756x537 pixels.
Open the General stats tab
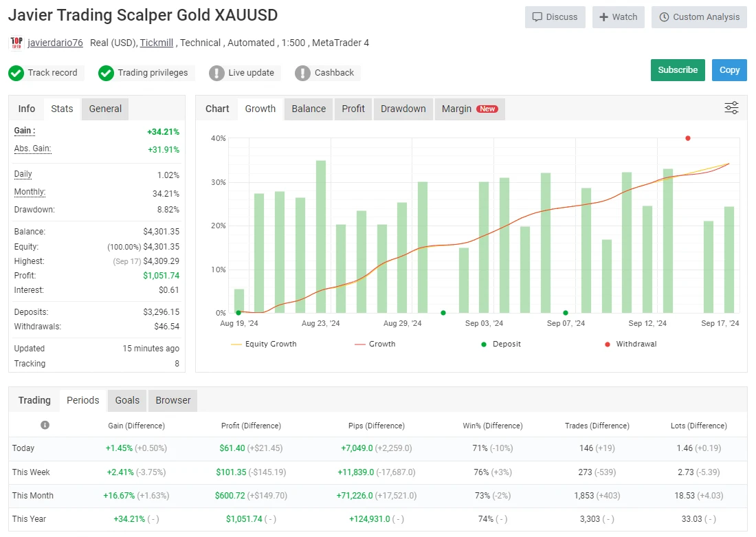tap(105, 109)
